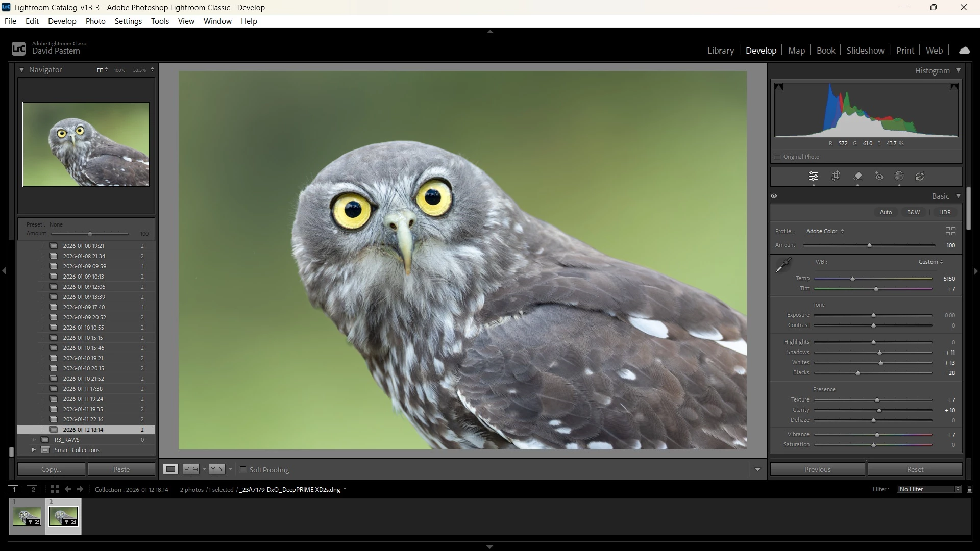The width and height of the screenshot is (980, 551).
Task: Click the Exposure slider handle
Action: coord(873,316)
